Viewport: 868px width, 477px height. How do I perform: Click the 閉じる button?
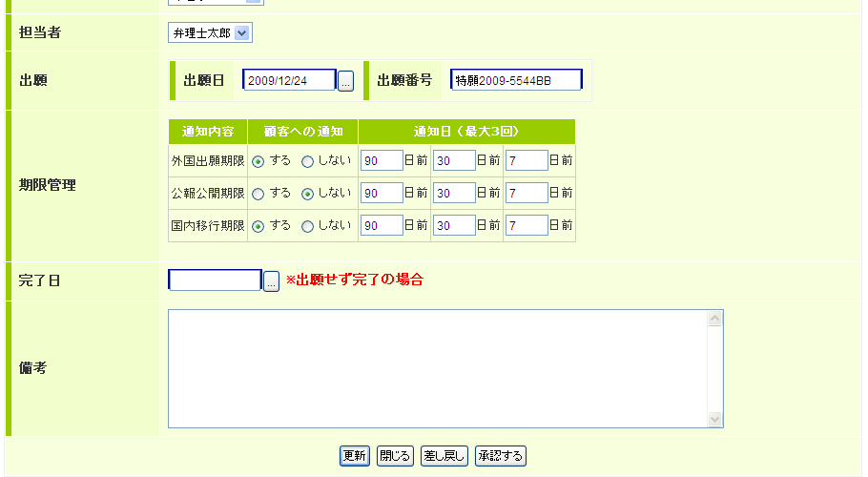coord(395,456)
